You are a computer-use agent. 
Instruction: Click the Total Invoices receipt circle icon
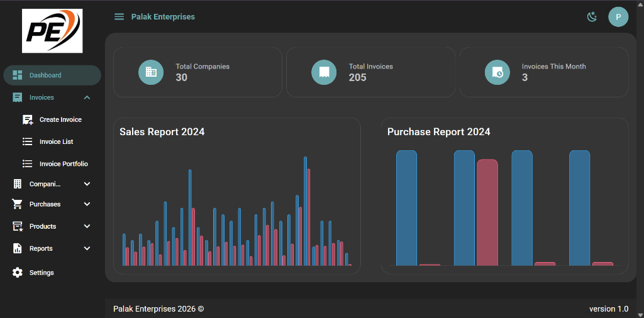(x=324, y=72)
